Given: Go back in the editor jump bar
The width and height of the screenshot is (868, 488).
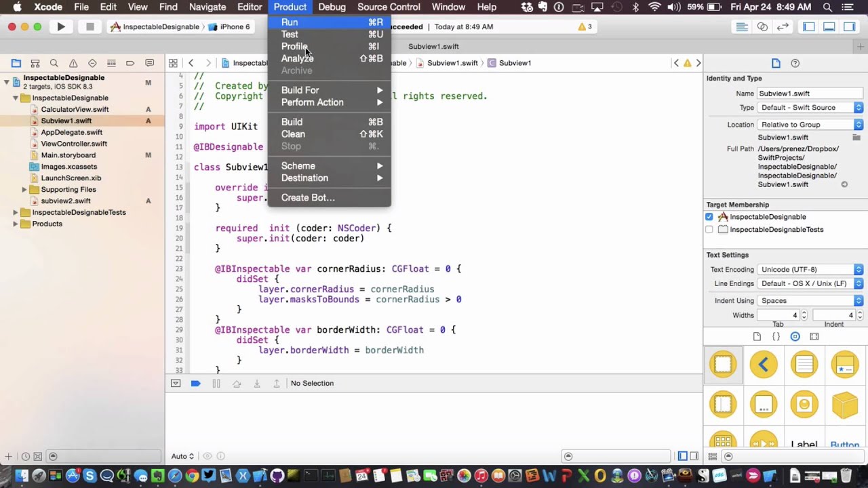Looking at the screenshot, I should click(x=191, y=63).
